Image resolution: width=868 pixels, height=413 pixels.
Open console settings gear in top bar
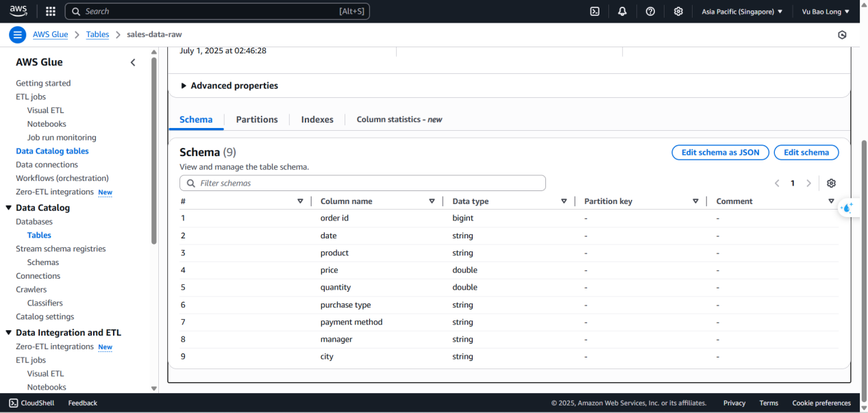coord(678,11)
